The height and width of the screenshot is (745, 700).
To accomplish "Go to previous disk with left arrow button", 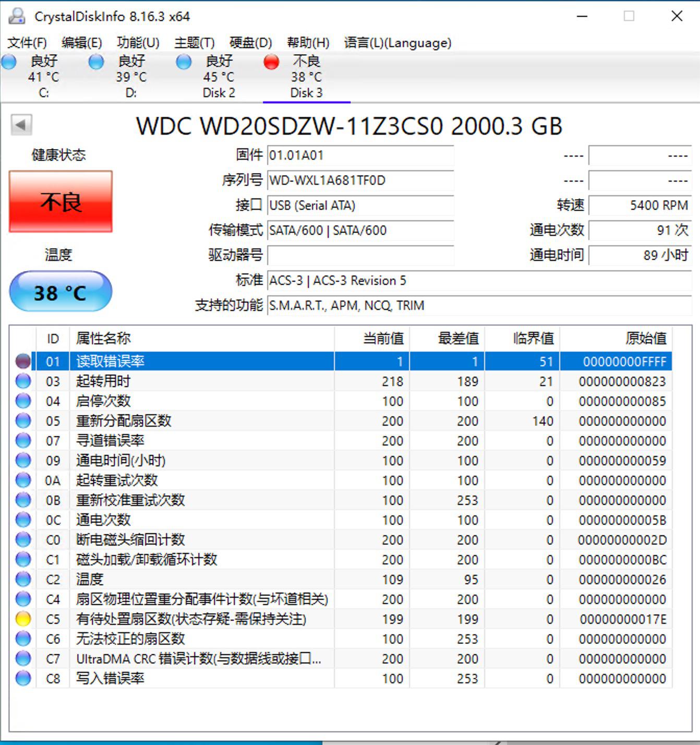I will coord(21,125).
